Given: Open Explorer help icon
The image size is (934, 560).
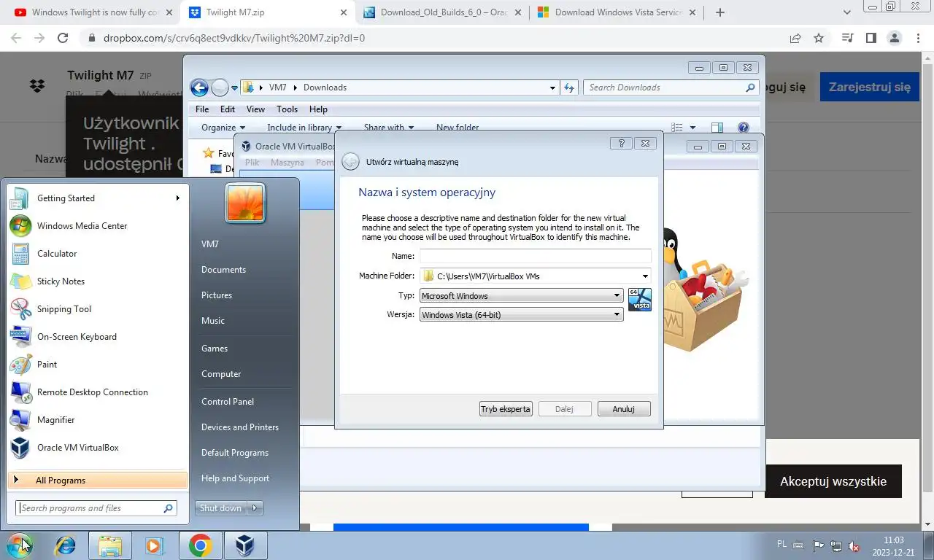Looking at the screenshot, I should tap(744, 128).
